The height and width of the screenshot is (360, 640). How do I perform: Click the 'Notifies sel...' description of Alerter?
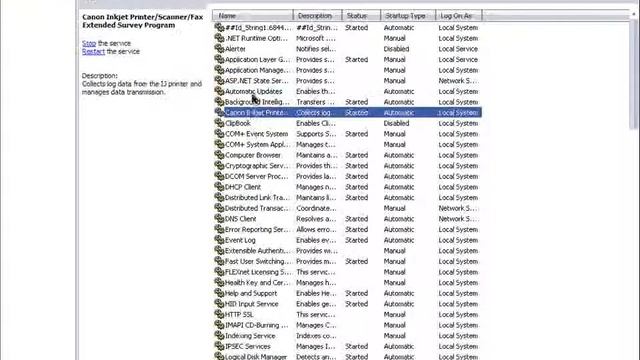pyautogui.click(x=316, y=49)
